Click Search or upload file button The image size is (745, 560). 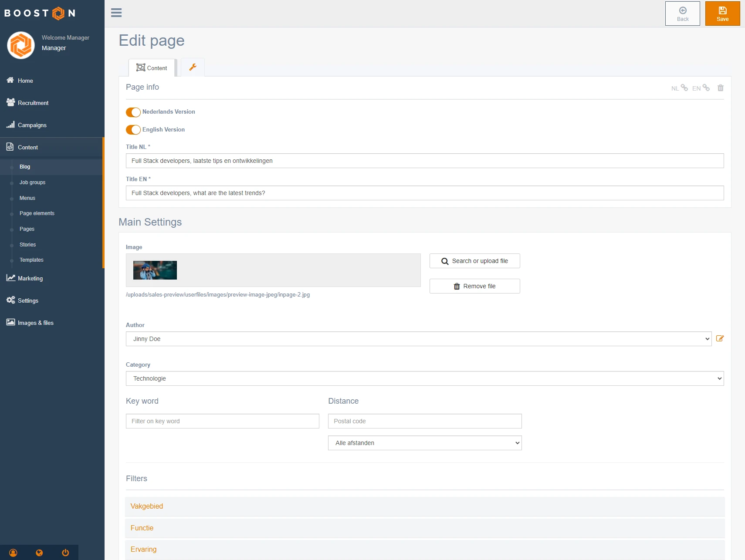[474, 261]
